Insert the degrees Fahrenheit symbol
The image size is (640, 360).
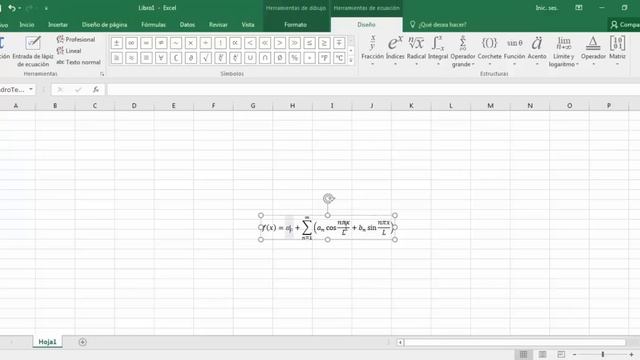click(x=324, y=58)
